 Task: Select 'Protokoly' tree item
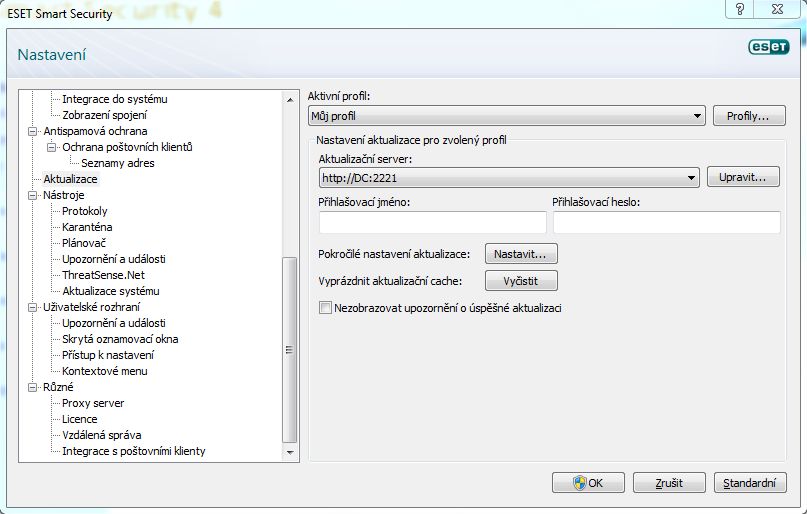[84, 211]
